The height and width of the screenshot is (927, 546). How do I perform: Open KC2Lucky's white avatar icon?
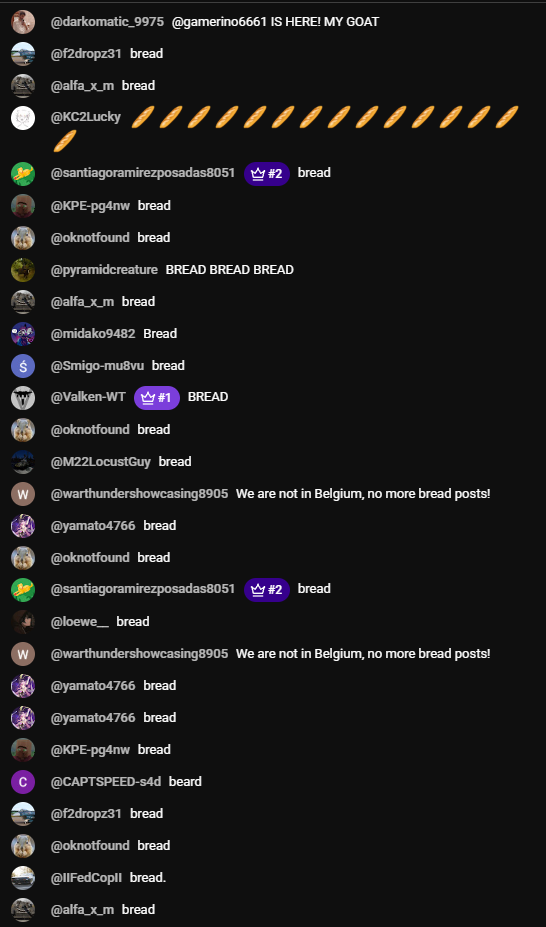23,117
